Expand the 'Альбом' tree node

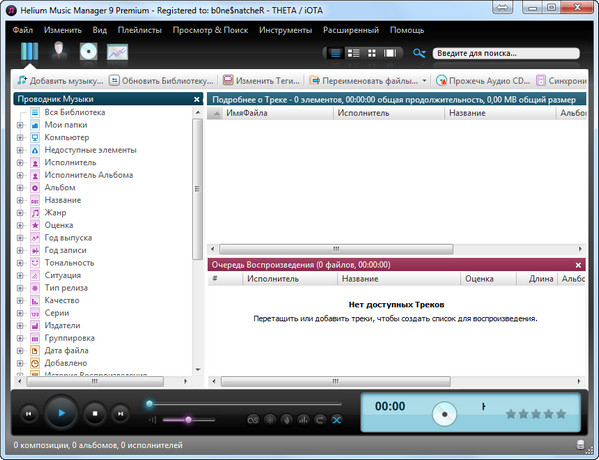coord(20,188)
